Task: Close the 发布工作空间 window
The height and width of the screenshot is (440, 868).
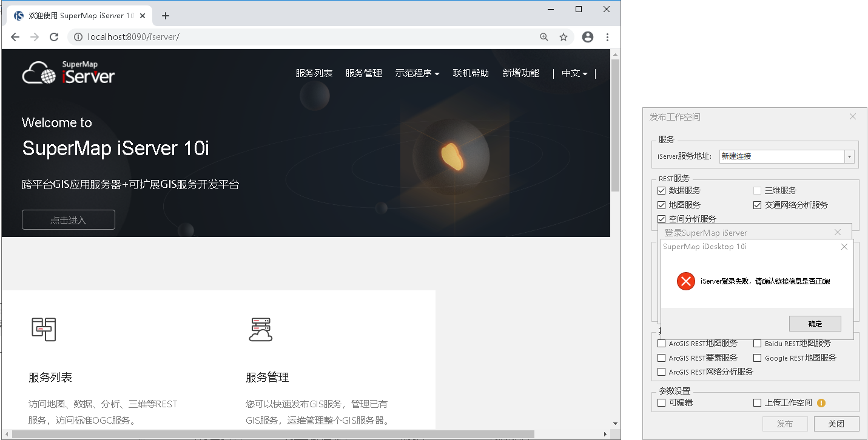Action: tap(852, 117)
